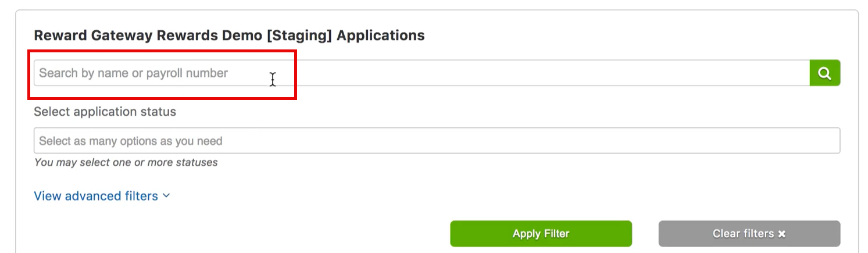
Task: Click the Select application status label
Action: pyautogui.click(x=105, y=111)
